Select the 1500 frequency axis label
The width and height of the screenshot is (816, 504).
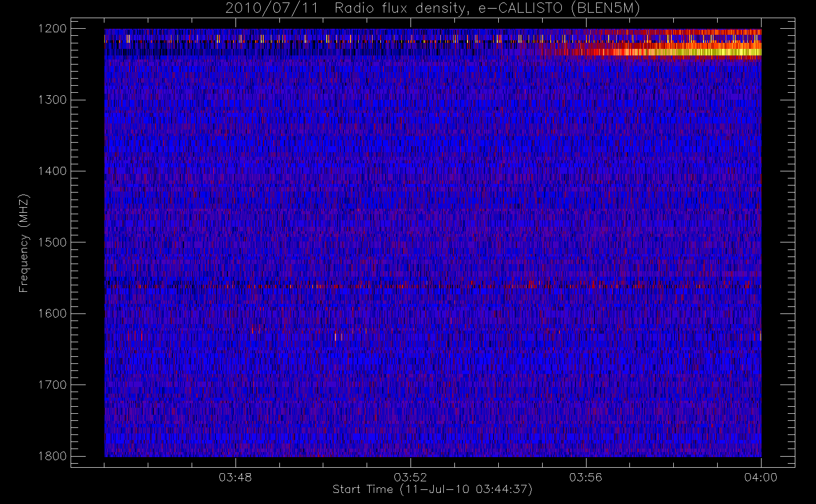click(x=52, y=242)
